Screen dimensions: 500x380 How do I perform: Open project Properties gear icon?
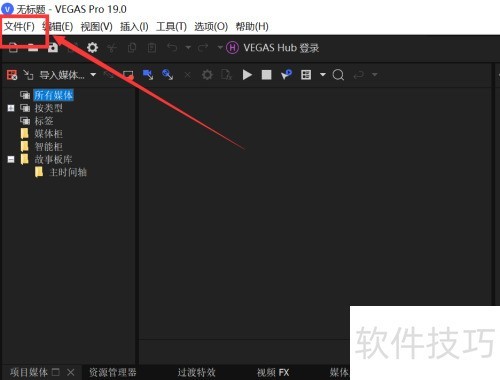(x=92, y=48)
